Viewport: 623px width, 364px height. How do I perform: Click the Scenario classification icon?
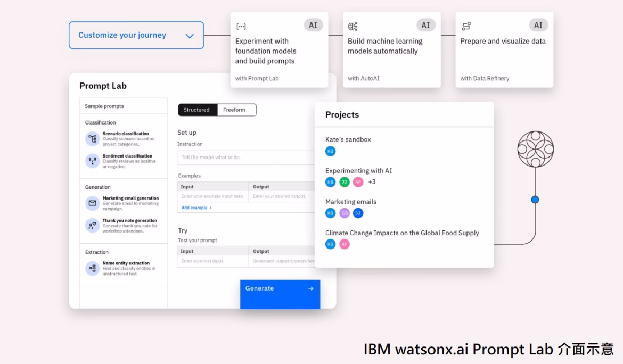(93, 139)
